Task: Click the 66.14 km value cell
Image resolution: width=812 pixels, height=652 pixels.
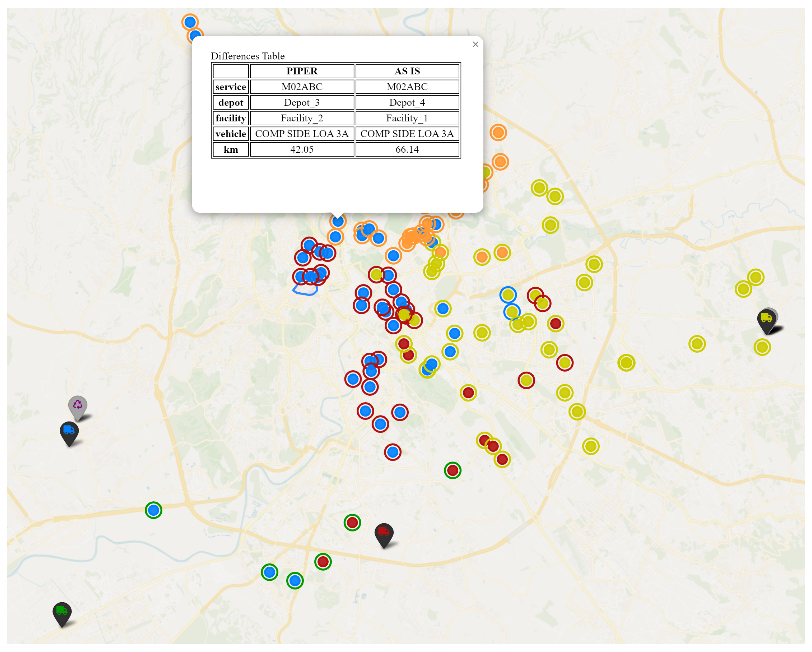Action: coord(407,150)
